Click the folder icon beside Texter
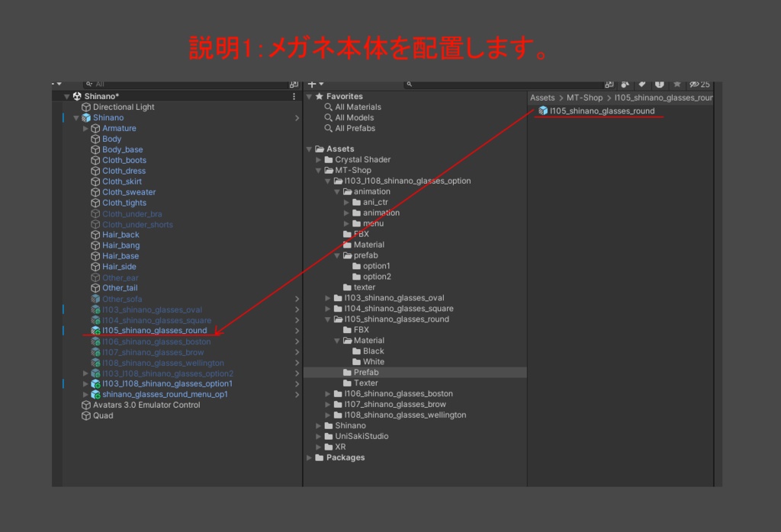This screenshot has width=781, height=532. tap(347, 383)
